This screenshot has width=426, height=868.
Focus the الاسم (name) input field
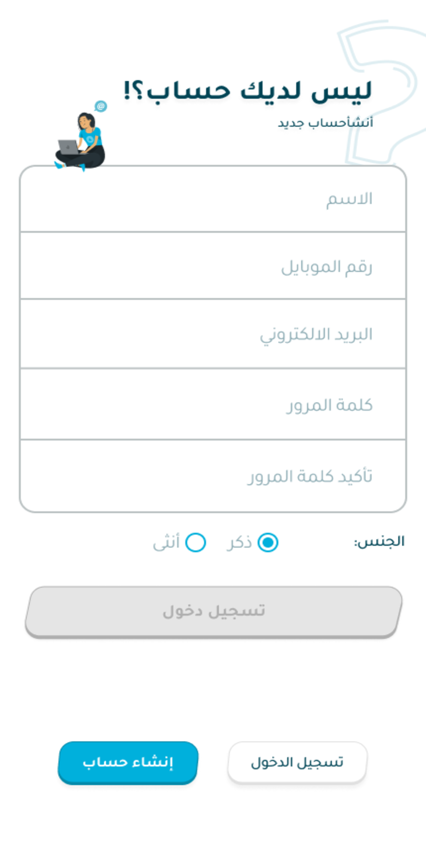213,199
